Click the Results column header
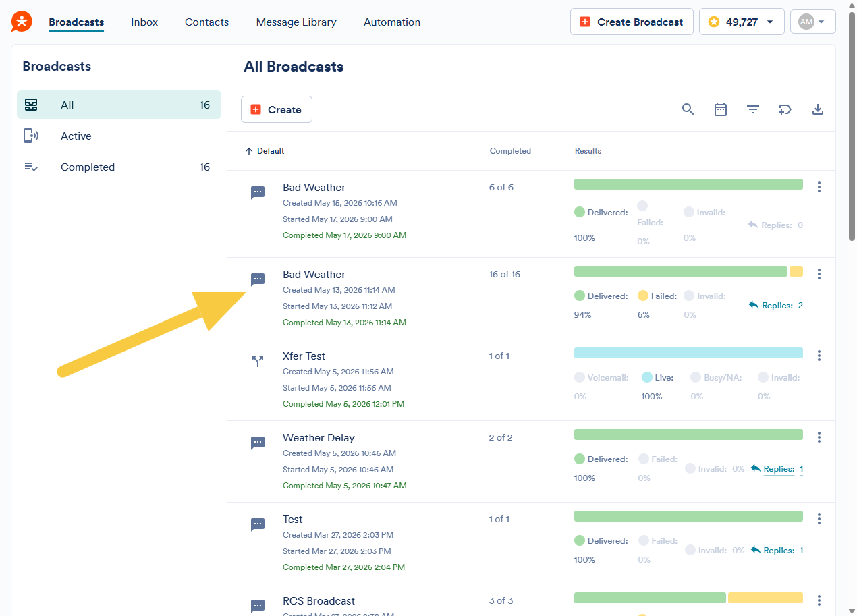 (588, 151)
